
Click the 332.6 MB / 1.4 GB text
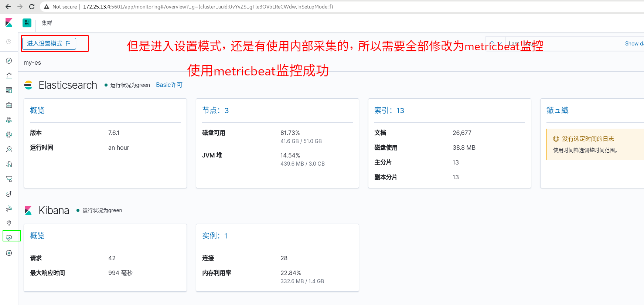coord(302,281)
